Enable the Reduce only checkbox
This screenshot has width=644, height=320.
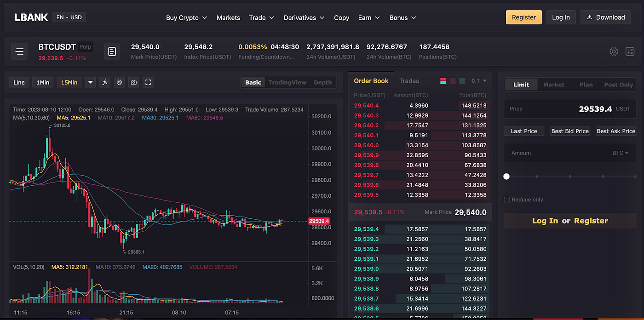[506, 200]
